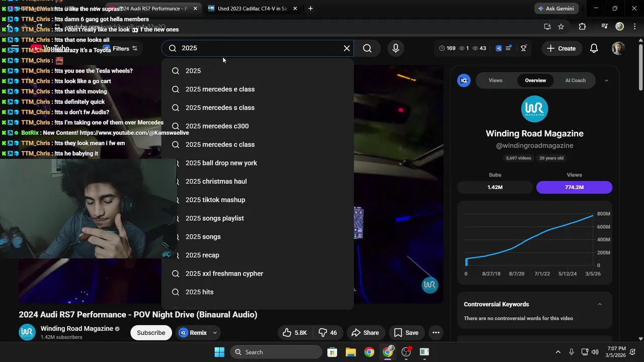The image size is (644, 362).
Task: Select suggestion '2025 ball drop new york'
Action: point(258,163)
